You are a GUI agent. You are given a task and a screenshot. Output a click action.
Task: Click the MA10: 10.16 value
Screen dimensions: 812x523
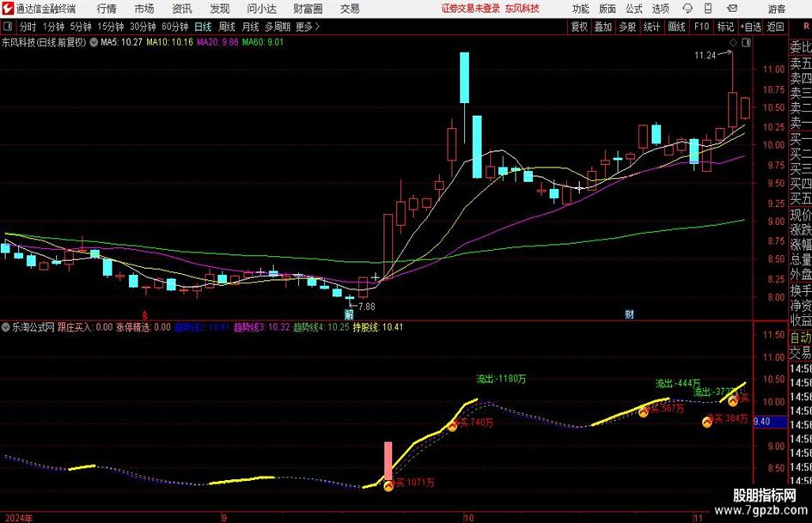click(169, 42)
